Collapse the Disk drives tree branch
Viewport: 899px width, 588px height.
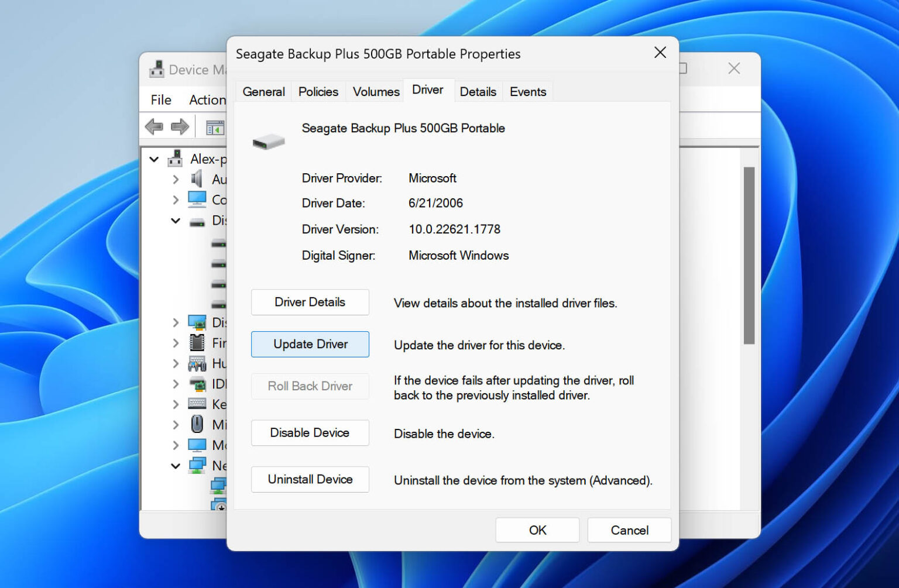tap(176, 221)
